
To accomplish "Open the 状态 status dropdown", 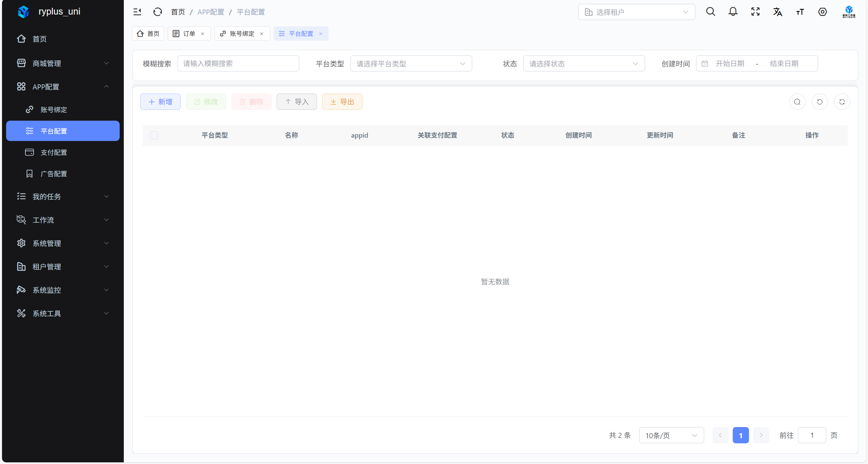I will point(584,64).
